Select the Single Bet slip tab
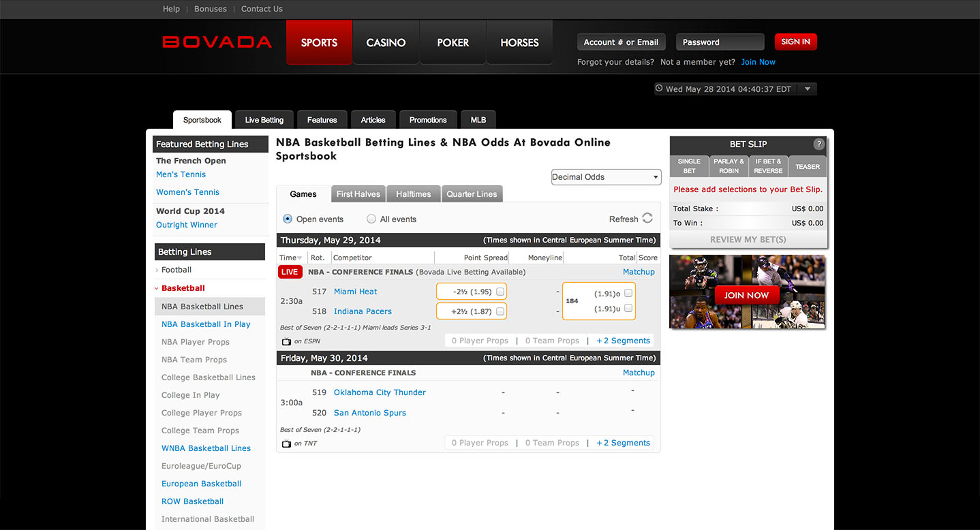The image size is (980, 530). tap(689, 166)
